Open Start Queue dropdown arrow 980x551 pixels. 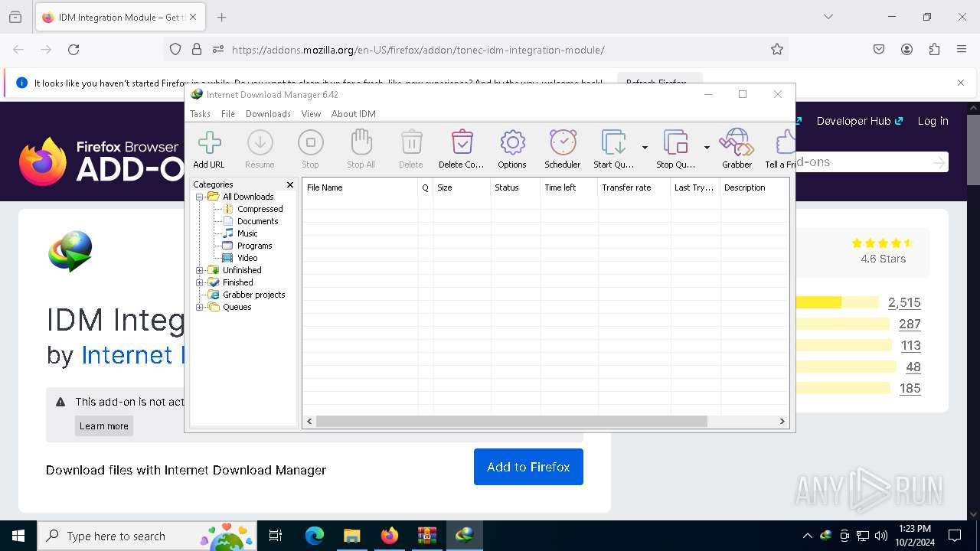point(645,148)
